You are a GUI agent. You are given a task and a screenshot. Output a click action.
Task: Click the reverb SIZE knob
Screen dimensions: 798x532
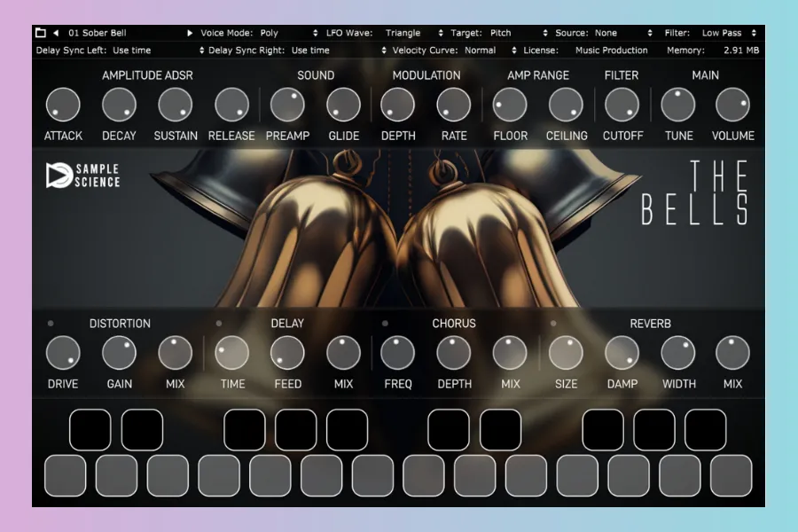pyautogui.click(x=566, y=353)
